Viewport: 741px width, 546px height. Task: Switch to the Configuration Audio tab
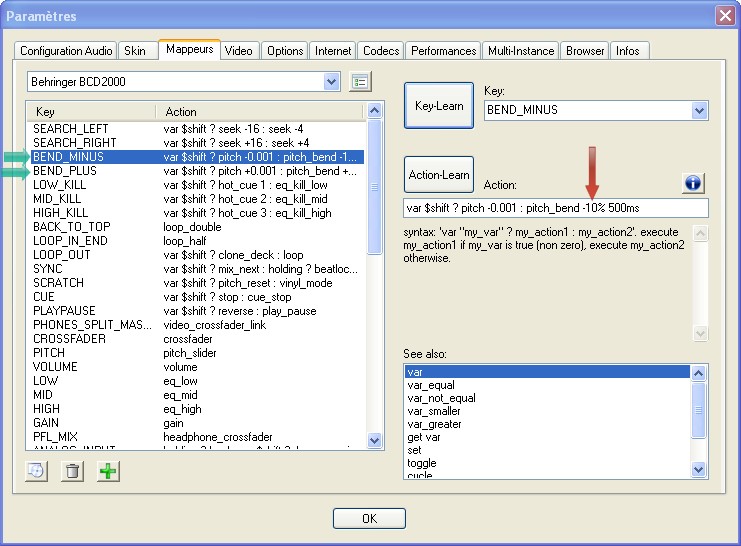coord(66,51)
